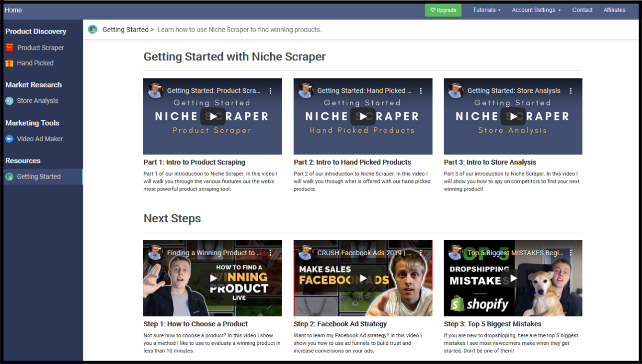Click channel avatar on Top 5 Mistakes video
The height and width of the screenshot is (364, 642).
coord(456,252)
